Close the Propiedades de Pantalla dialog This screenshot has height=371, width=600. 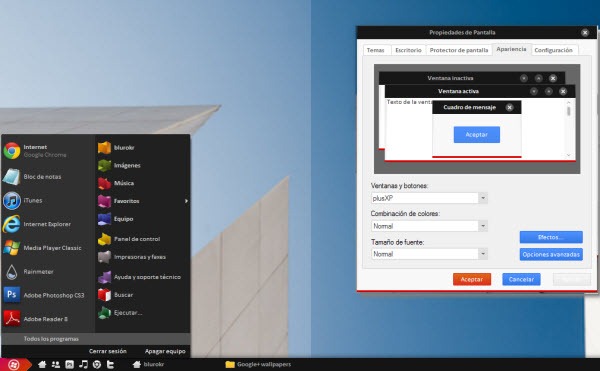pyautogui.click(x=585, y=33)
